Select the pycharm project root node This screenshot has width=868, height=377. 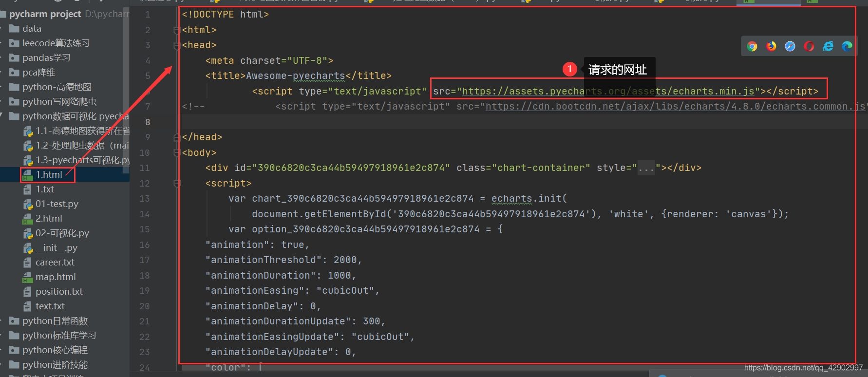[45, 14]
